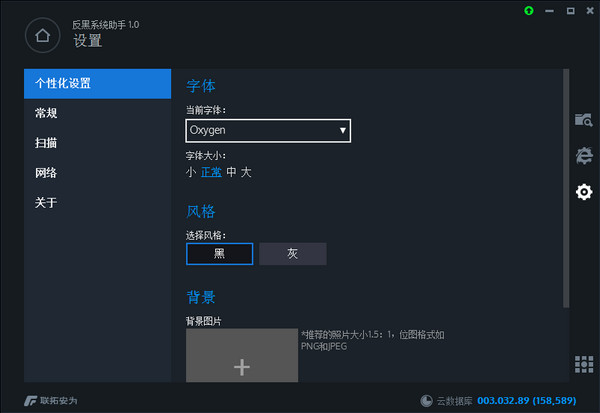
Task: Click the Home icon in the header
Action: point(42,36)
